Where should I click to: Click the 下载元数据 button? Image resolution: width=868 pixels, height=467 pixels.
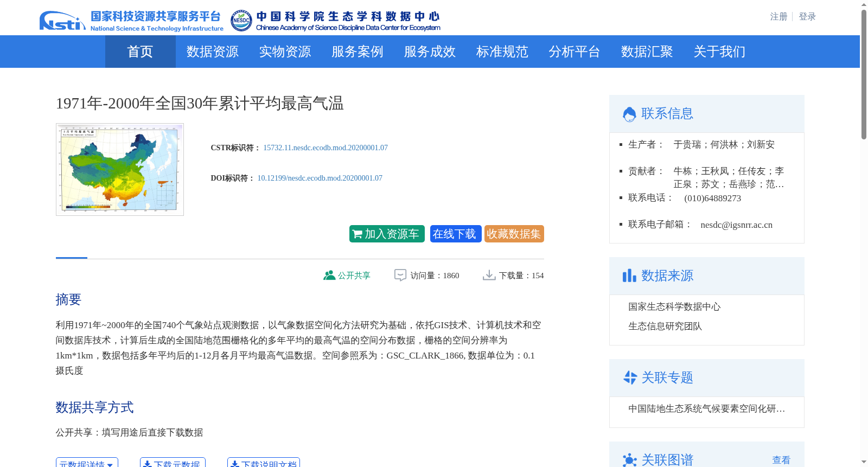(173, 463)
